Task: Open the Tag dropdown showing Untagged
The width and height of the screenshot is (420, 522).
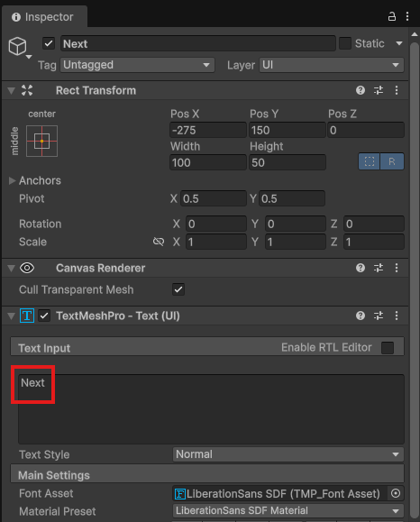Action: 138,65
